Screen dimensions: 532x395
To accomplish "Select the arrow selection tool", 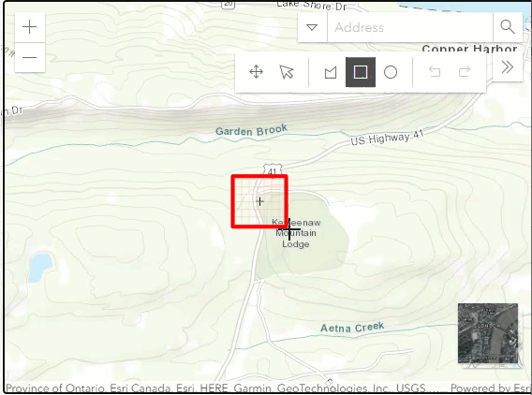I will pos(287,72).
